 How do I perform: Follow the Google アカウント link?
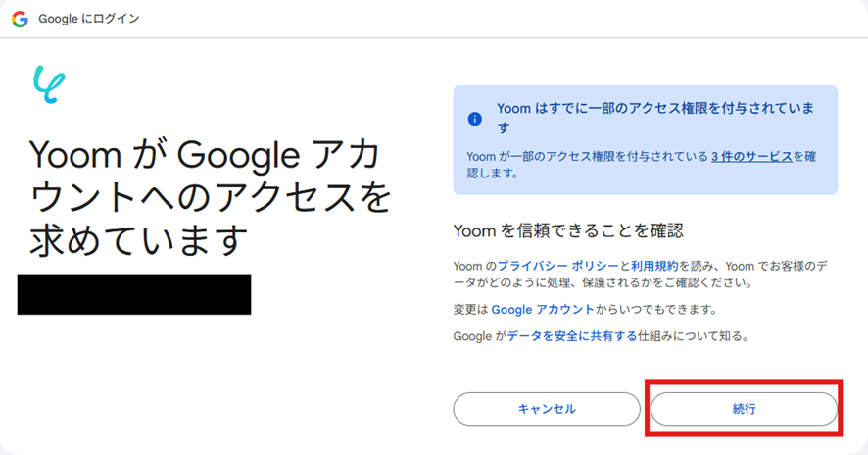(x=542, y=309)
